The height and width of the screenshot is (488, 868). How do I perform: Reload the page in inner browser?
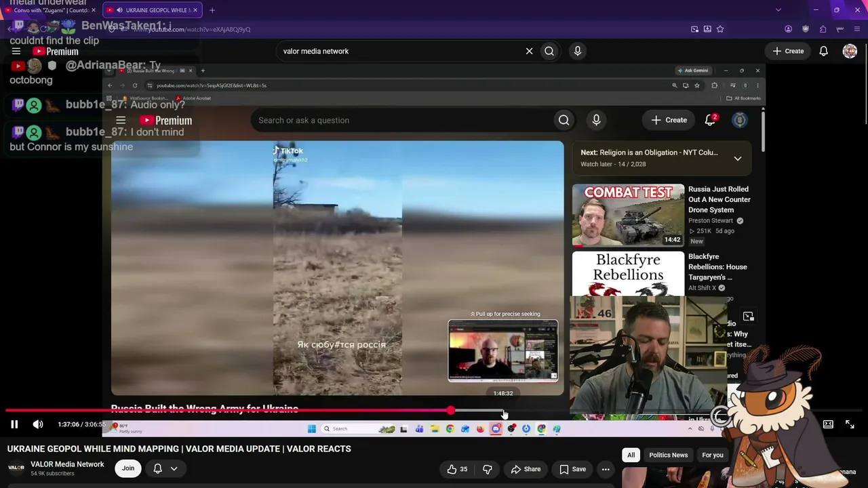(135, 85)
